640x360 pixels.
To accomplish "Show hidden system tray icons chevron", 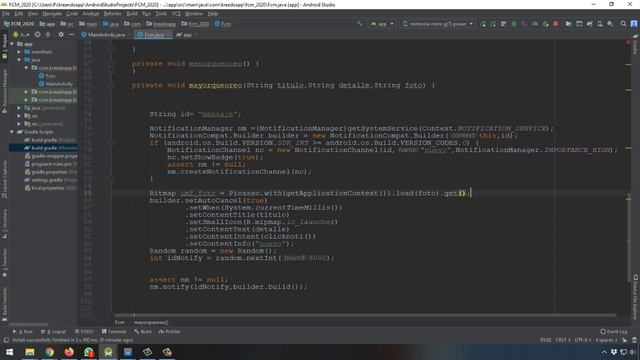I will tap(604, 352).
